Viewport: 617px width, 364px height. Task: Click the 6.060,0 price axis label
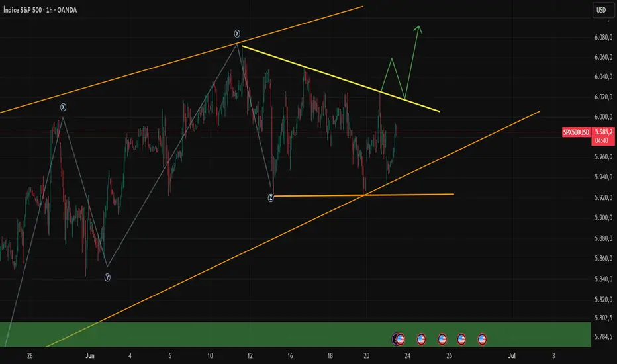coord(603,57)
